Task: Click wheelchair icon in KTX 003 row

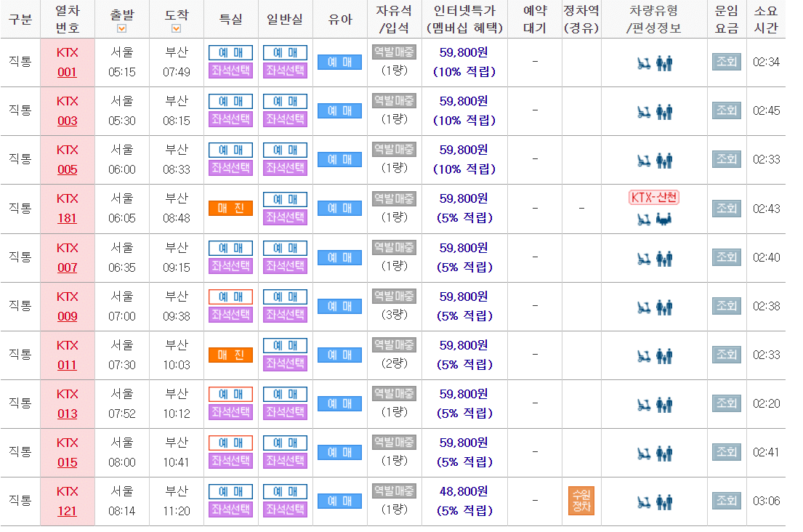Action: (644, 113)
